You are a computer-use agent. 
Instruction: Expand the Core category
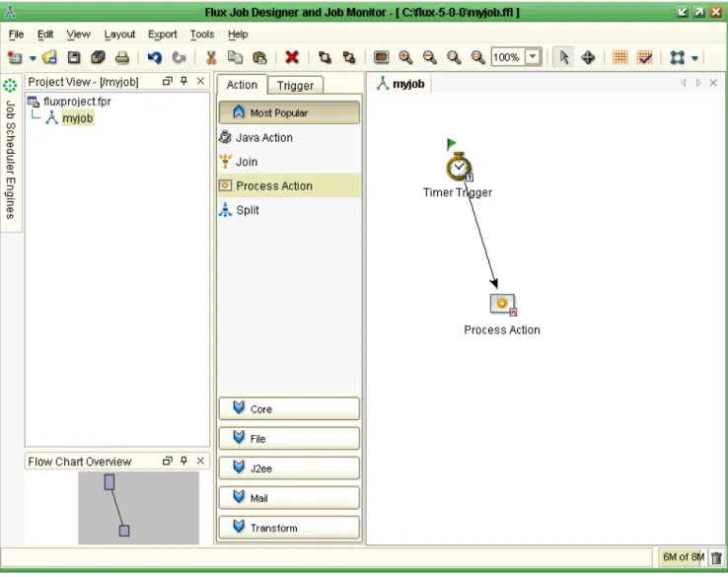click(x=289, y=409)
